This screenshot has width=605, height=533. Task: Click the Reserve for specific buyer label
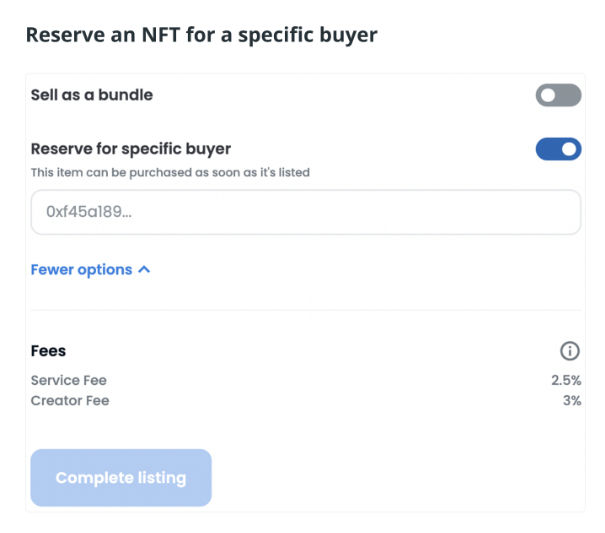(131, 149)
